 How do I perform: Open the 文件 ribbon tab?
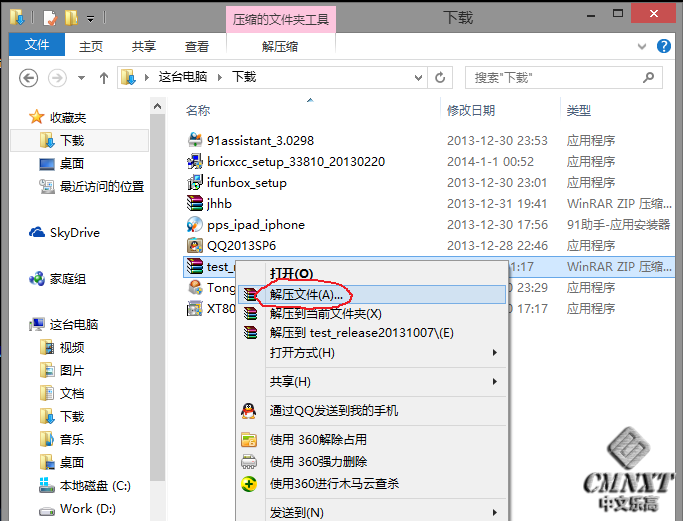pos(37,44)
